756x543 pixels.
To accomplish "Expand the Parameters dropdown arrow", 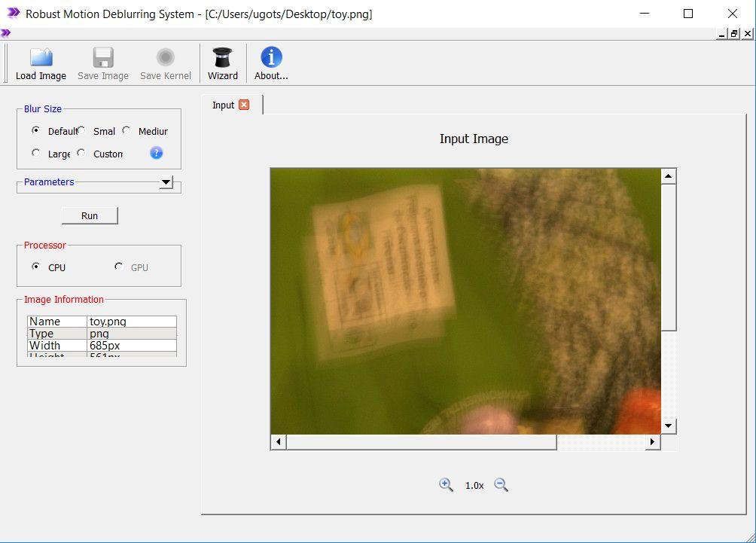I will click(166, 182).
